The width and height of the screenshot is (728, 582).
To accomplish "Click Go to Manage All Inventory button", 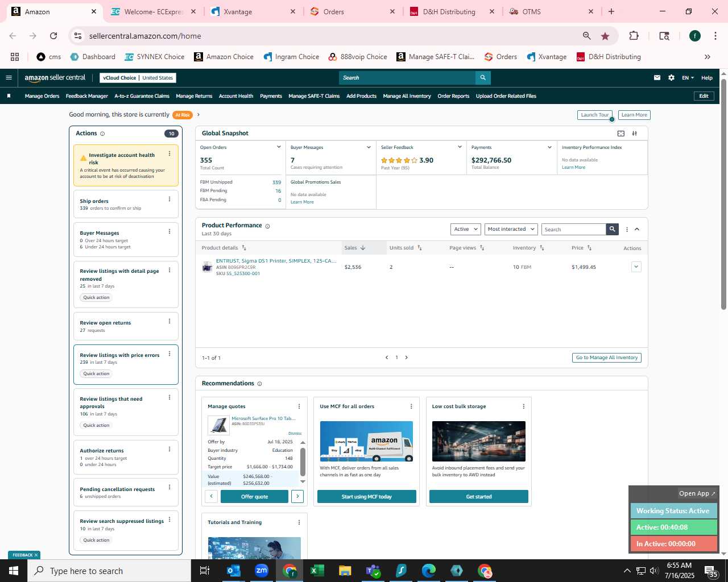I will pyautogui.click(x=607, y=357).
